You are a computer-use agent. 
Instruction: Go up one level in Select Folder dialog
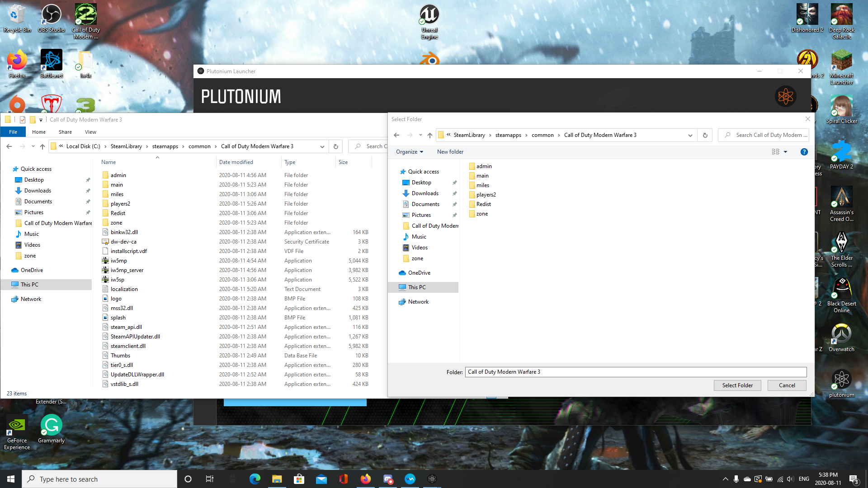click(x=429, y=135)
